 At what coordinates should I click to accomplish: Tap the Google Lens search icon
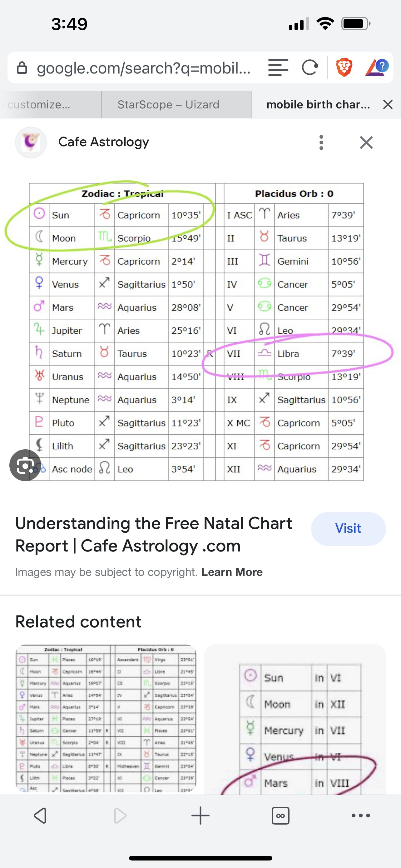point(25,465)
